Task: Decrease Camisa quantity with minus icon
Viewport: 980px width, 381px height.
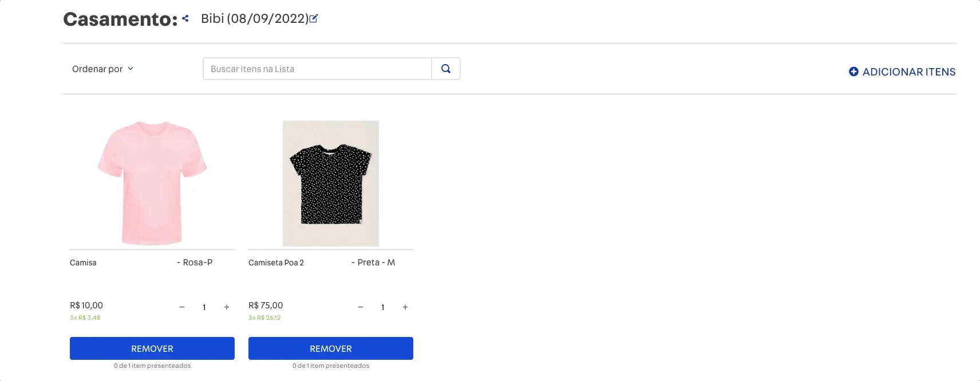Action: coord(182,307)
